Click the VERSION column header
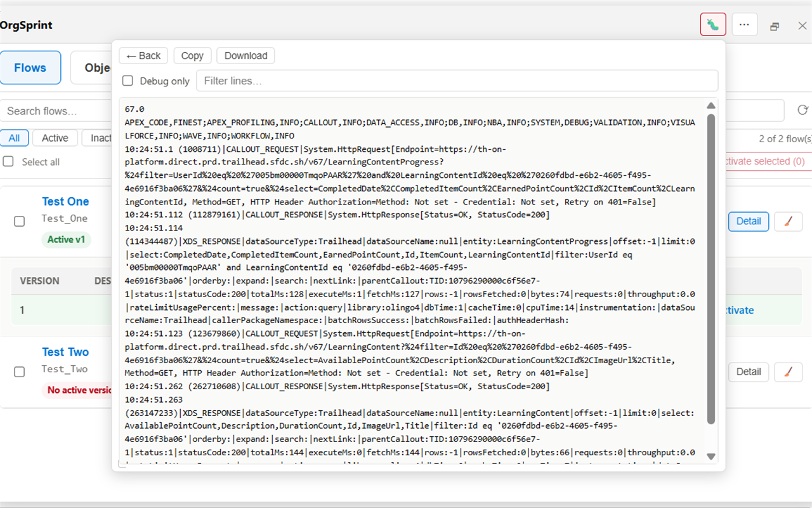The image size is (812, 508). 39,281
